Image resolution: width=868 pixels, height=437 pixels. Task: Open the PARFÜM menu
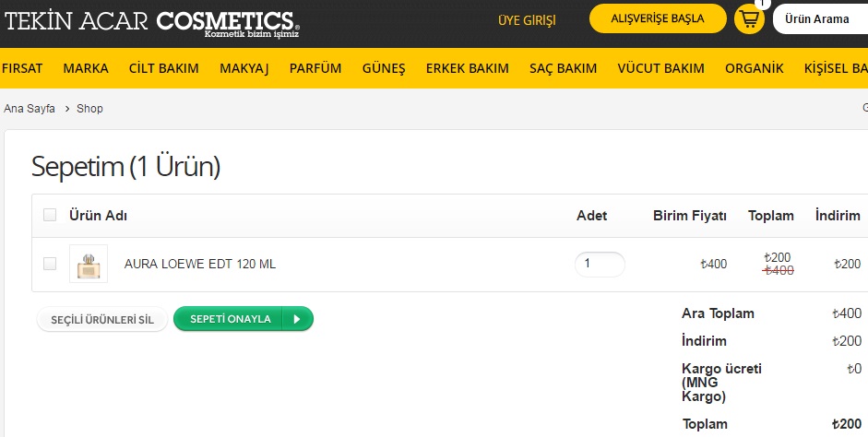coord(315,68)
